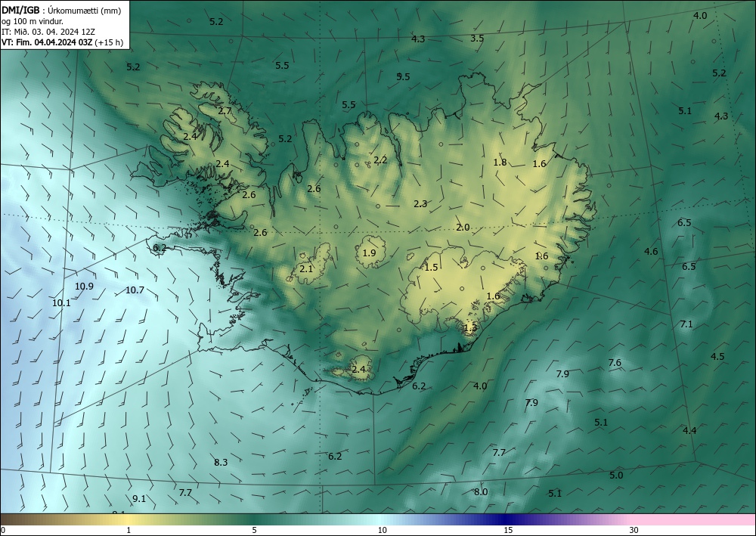Click the 1.8 value on the map
756x536 pixels.
(500, 163)
